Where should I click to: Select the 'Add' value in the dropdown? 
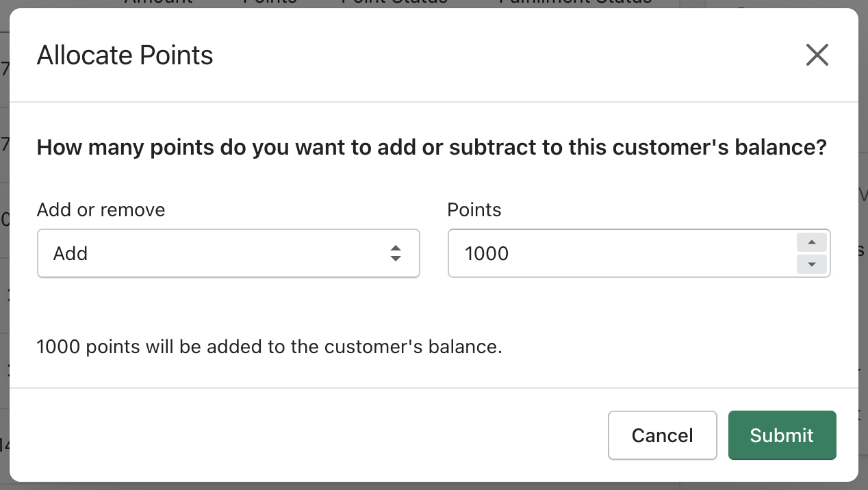[x=71, y=254]
